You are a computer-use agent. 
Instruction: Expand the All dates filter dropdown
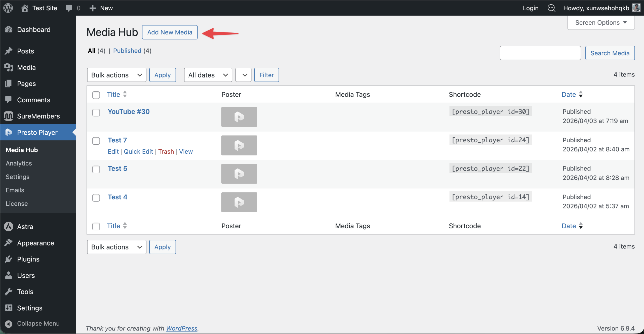[x=208, y=75]
